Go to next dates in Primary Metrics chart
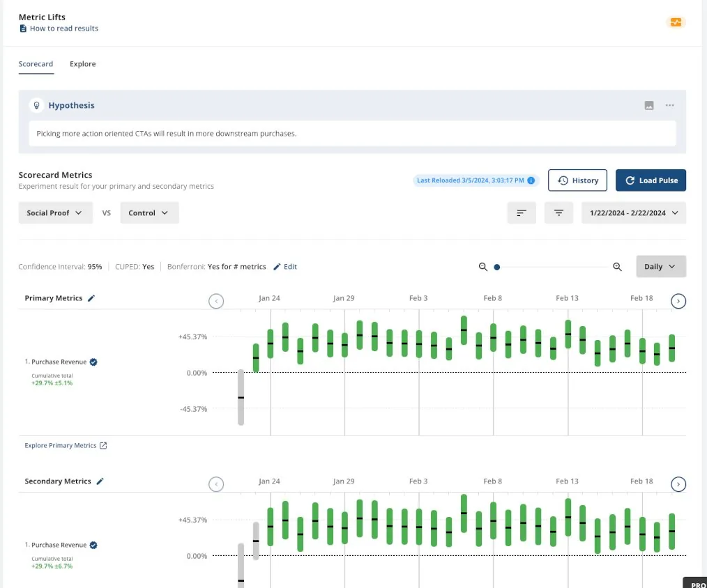Image resolution: width=707 pixels, height=588 pixels. point(678,301)
